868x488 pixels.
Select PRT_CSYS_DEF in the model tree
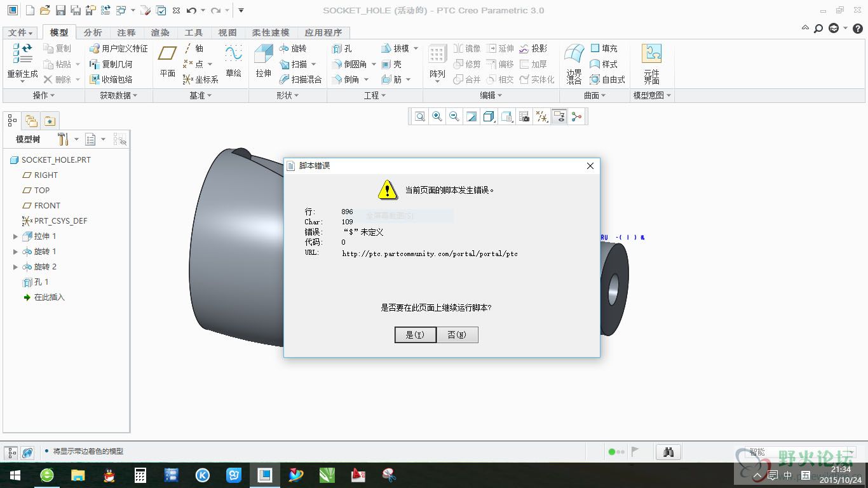click(54, 221)
